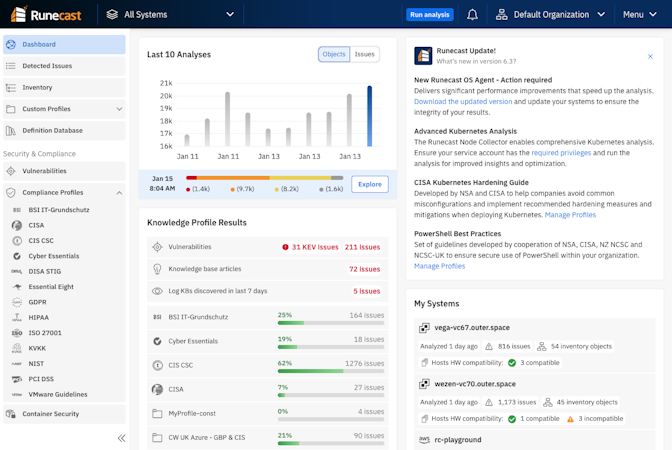Screen dimensions: 672x450
Task: Open Detected Issues in sidebar
Action: (x=47, y=66)
